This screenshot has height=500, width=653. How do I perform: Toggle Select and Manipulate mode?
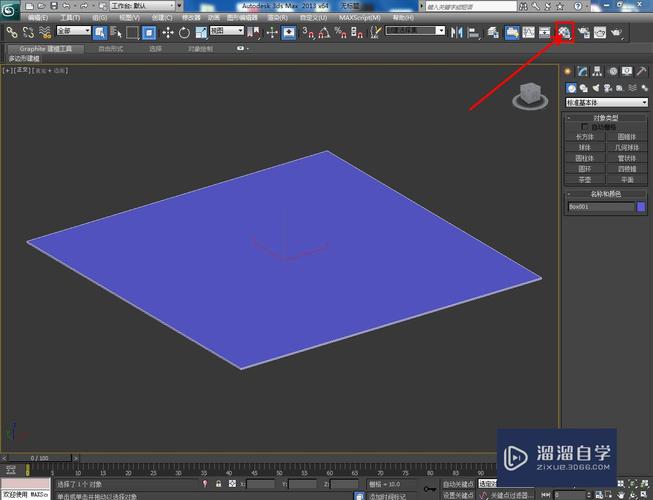tap(272, 32)
